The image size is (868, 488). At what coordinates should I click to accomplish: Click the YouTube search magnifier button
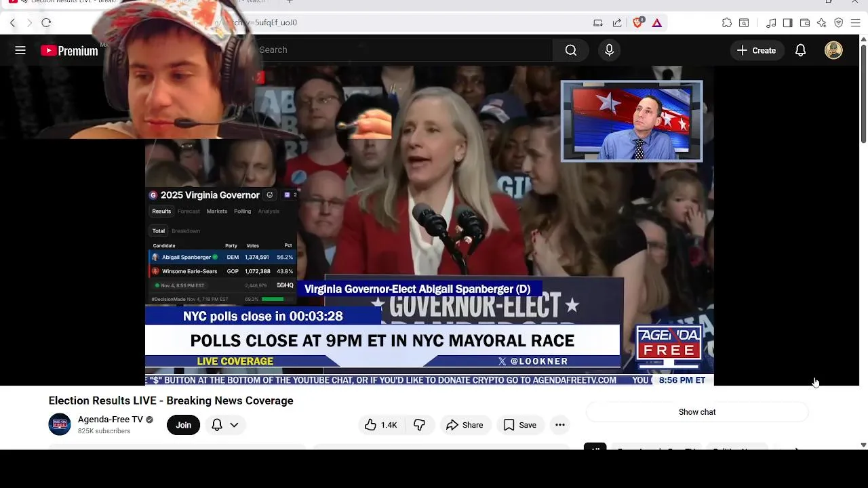571,50
